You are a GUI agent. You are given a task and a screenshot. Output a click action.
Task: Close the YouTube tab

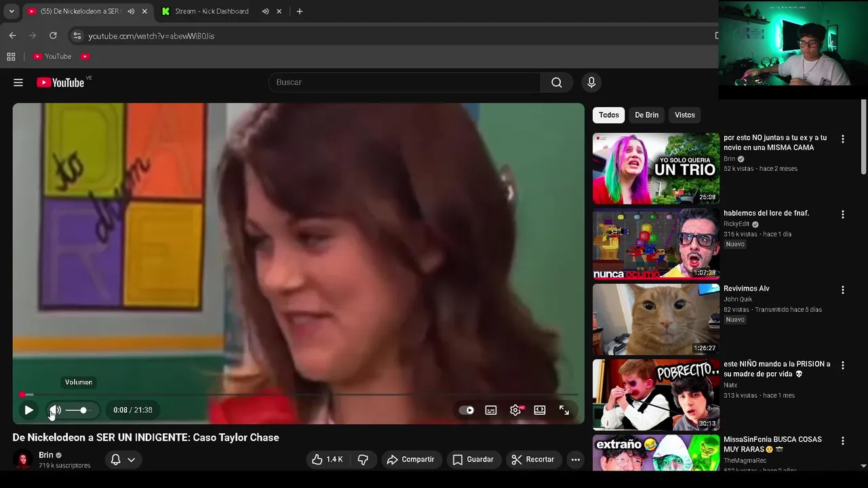(x=144, y=11)
